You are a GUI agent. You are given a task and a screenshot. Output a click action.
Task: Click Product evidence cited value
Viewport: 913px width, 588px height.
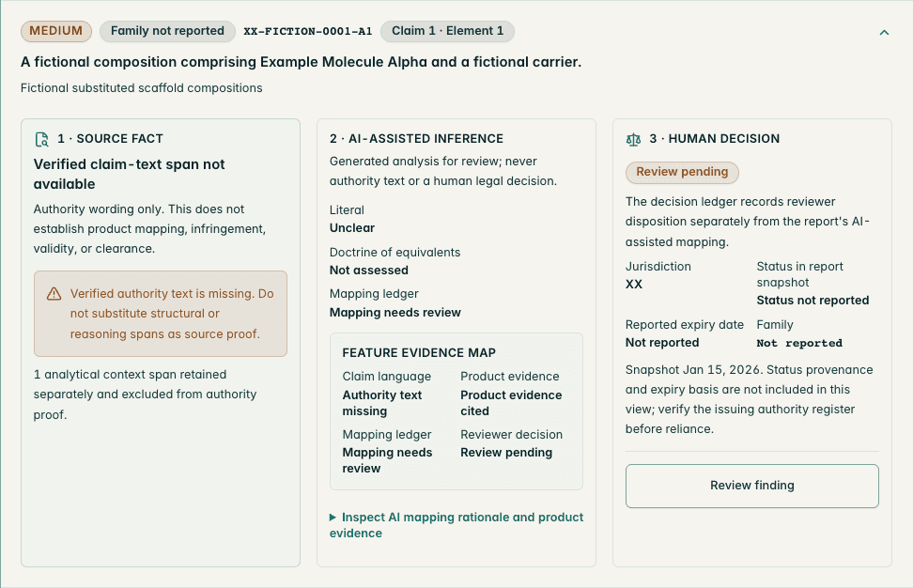pos(511,403)
